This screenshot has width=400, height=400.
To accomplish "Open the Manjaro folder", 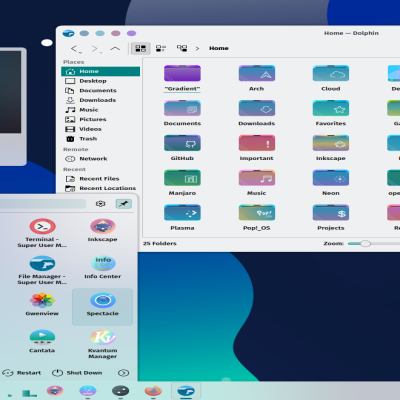I will [x=182, y=178].
